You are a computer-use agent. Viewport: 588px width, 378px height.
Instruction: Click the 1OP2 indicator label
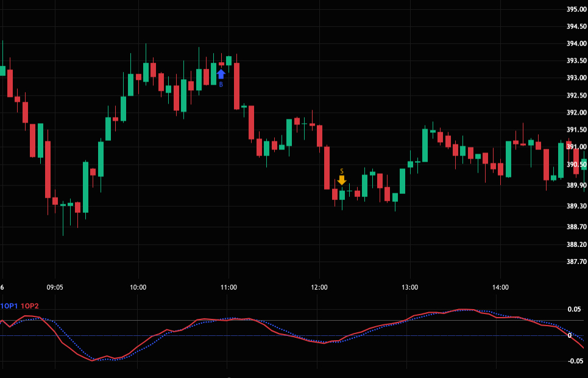click(x=30, y=306)
